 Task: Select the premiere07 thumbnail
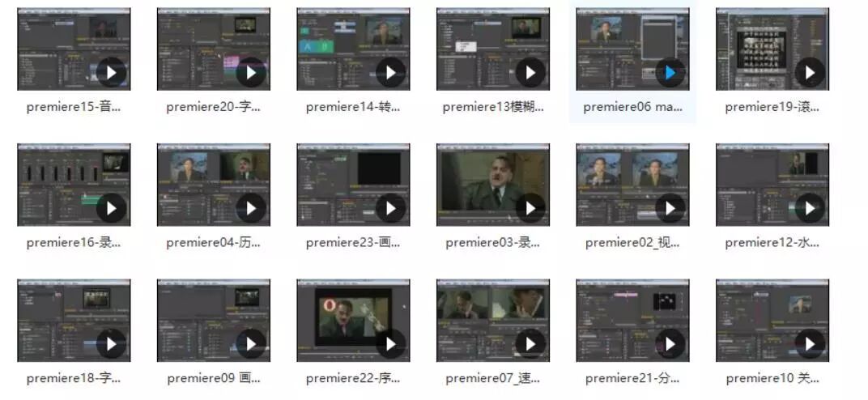coord(493,321)
